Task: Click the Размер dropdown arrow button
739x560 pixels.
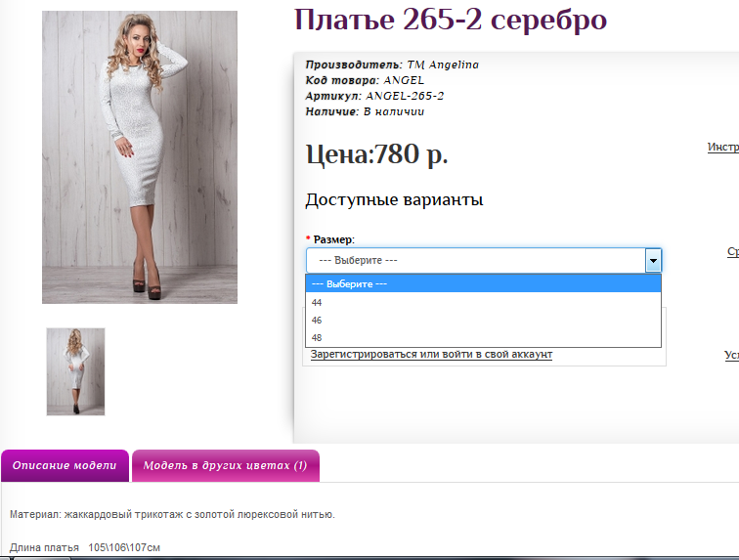Action: point(653,261)
